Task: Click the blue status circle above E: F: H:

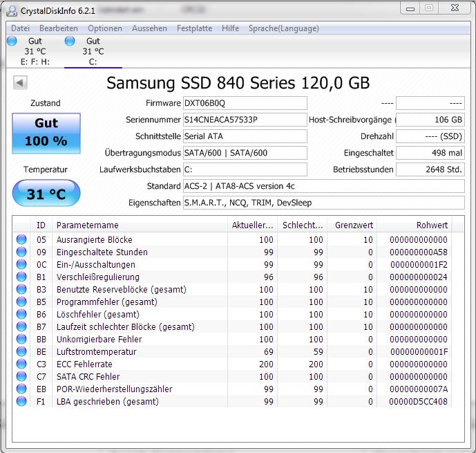Action: coord(12,41)
